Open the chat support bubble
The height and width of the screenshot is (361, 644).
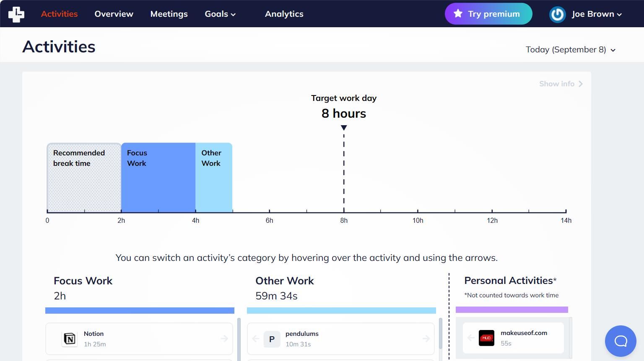pos(621,341)
